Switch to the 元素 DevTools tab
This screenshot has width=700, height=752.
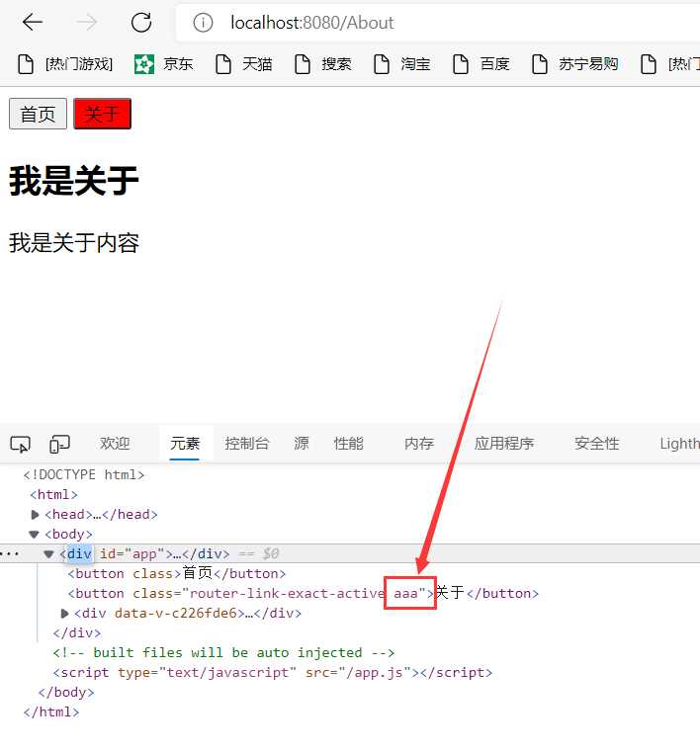point(185,444)
